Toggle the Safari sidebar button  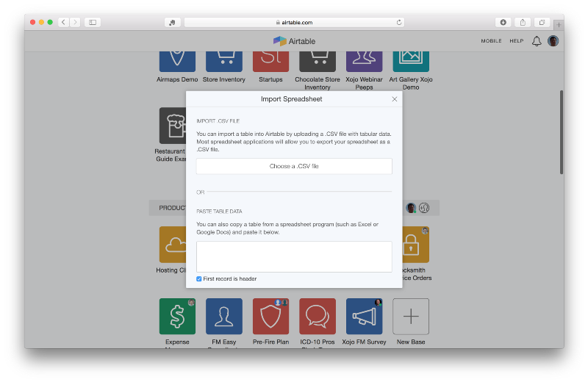coord(93,23)
